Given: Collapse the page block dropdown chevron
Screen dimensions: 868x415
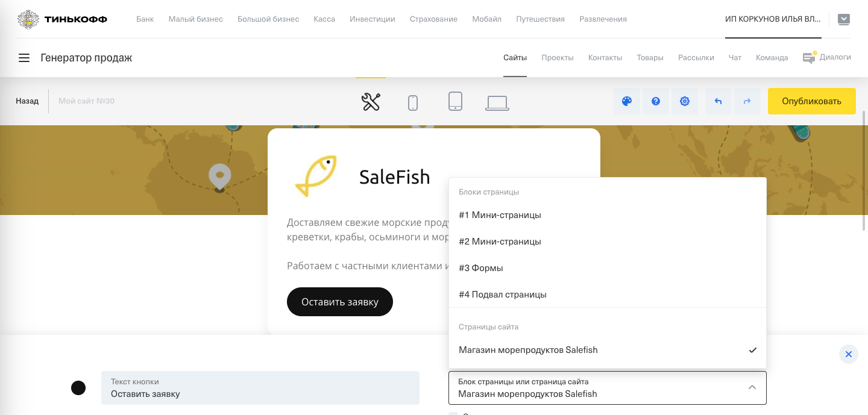Looking at the screenshot, I should tap(752, 387).
